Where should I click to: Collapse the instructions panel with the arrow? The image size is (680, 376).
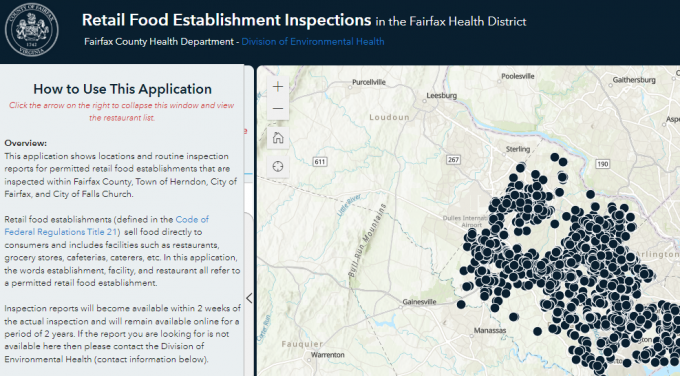[249, 298]
